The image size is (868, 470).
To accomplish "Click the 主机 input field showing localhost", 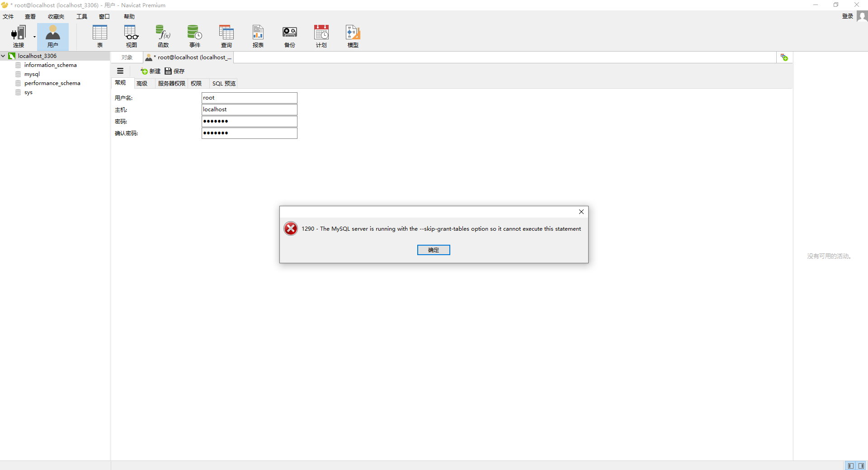I will pos(249,109).
